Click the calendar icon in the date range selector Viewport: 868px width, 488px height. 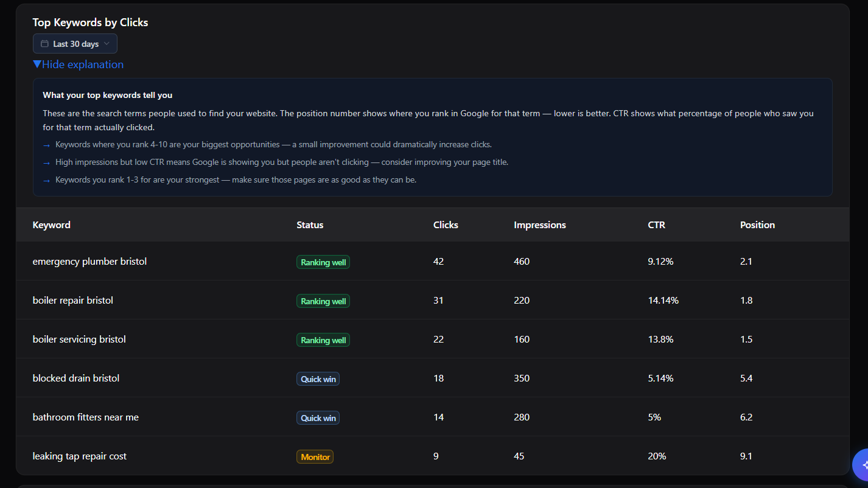[x=44, y=44]
